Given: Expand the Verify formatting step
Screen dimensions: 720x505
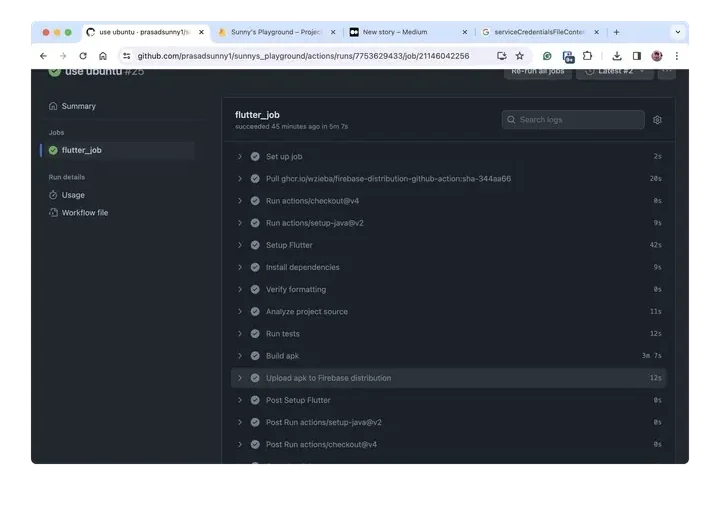Looking at the screenshot, I should click(240, 289).
